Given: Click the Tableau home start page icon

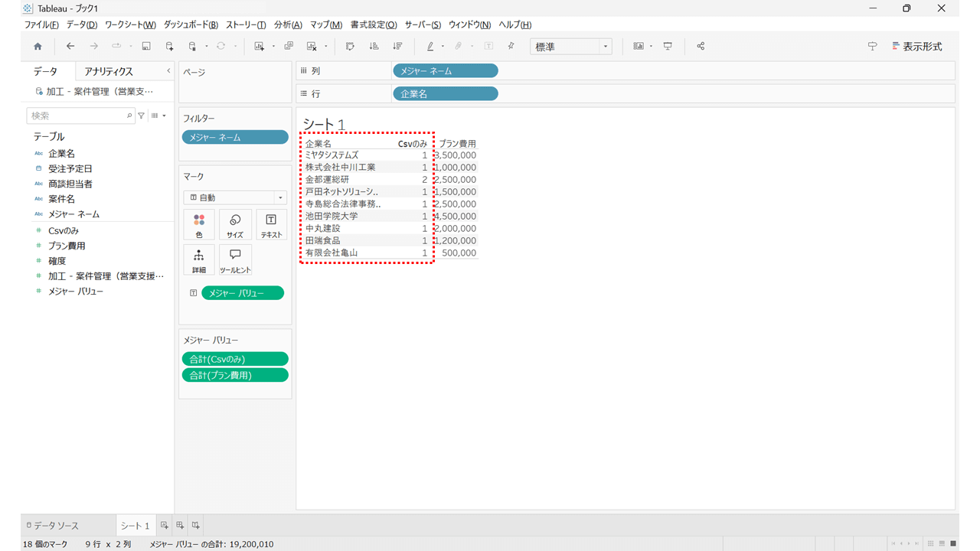Looking at the screenshot, I should [x=38, y=47].
